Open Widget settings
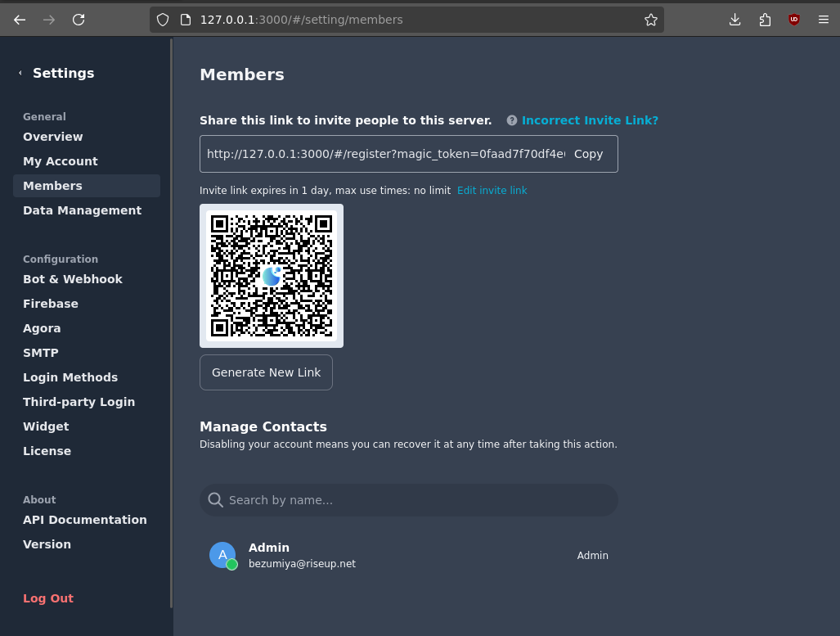Viewport: 840px width, 636px height. [x=46, y=426]
